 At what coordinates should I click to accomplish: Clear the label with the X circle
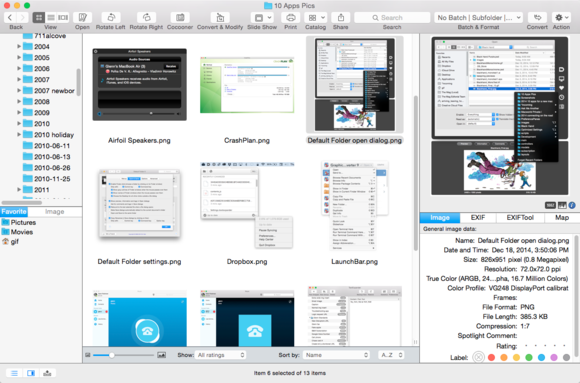(478, 357)
